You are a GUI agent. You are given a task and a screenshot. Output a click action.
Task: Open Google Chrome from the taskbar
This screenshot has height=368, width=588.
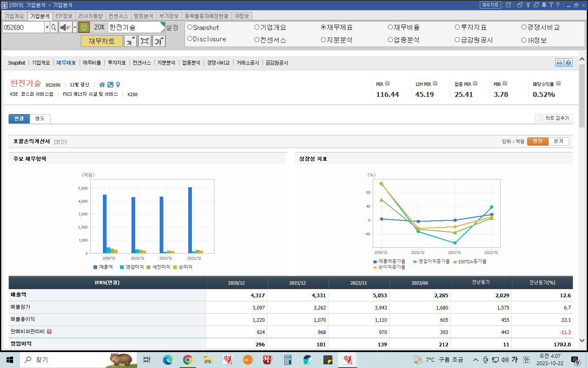tap(188, 360)
